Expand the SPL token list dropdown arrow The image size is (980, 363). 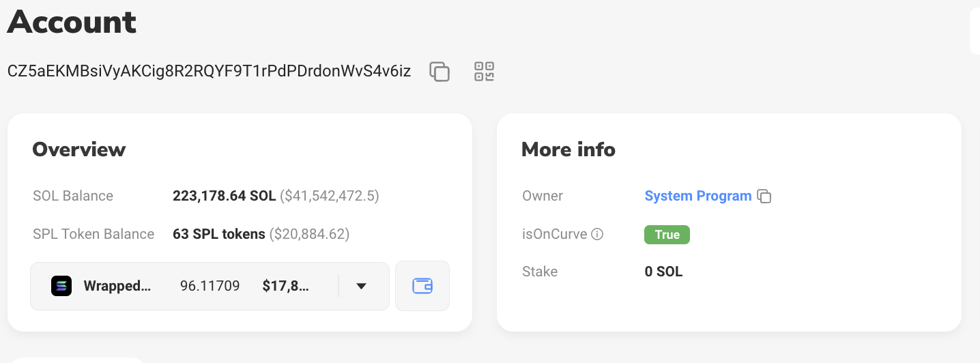point(362,286)
